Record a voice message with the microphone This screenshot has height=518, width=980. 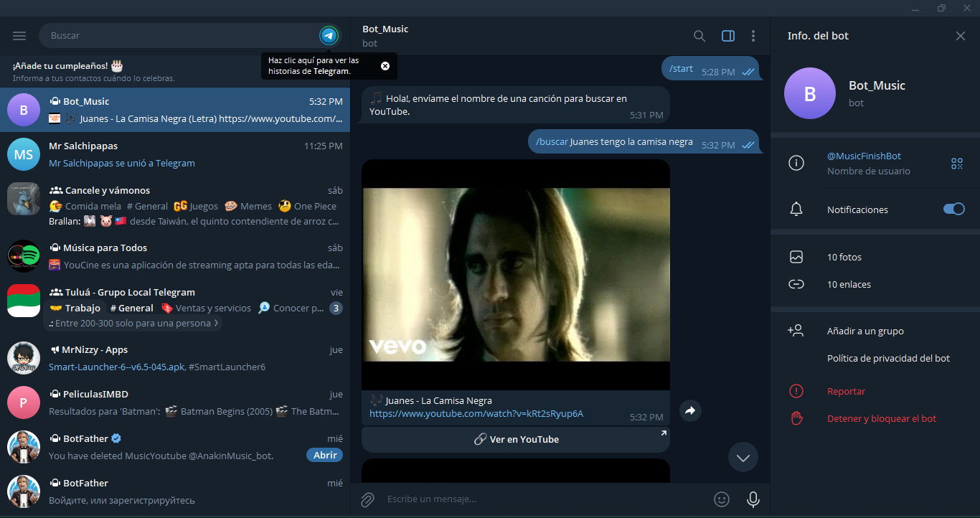(753, 499)
